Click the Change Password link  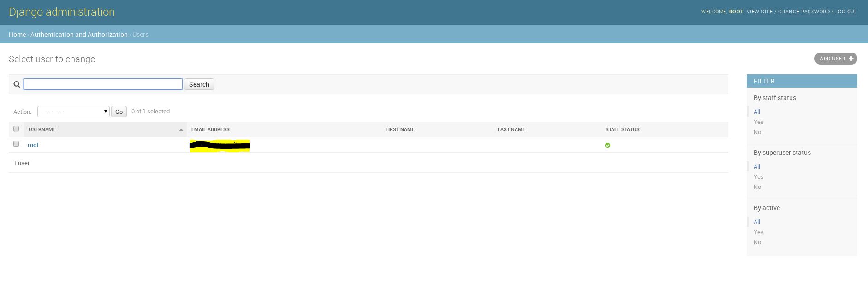point(804,12)
